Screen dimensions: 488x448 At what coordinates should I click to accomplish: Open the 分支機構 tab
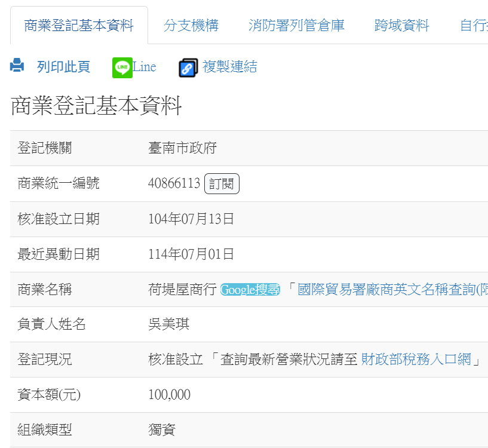pos(191,25)
